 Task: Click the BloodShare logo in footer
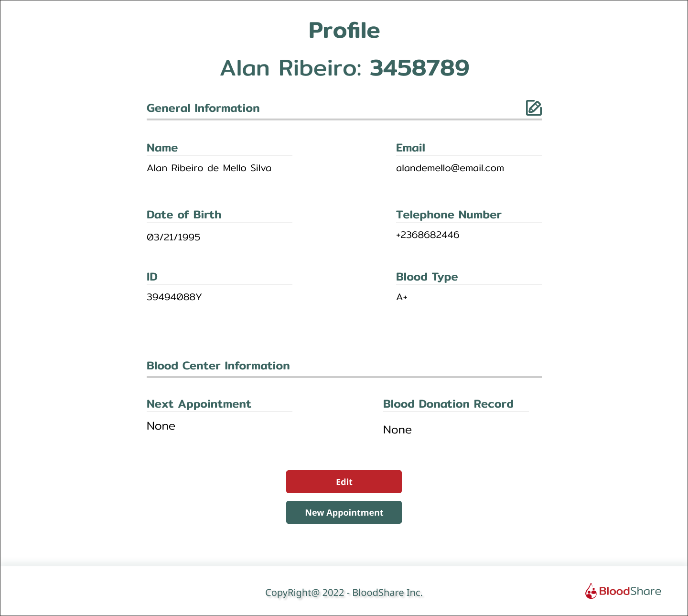point(623,591)
